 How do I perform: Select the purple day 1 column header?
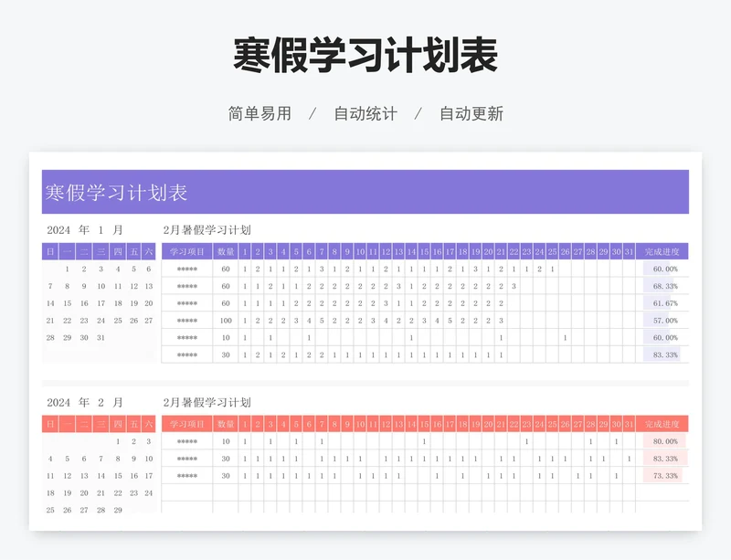[245, 252]
